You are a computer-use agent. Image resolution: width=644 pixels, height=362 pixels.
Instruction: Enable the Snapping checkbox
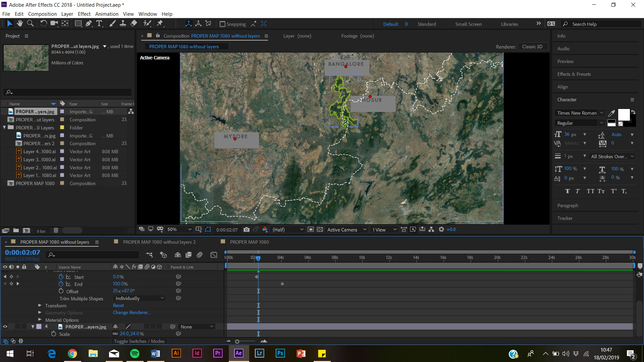pyautogui.click(x=222, y=24)
